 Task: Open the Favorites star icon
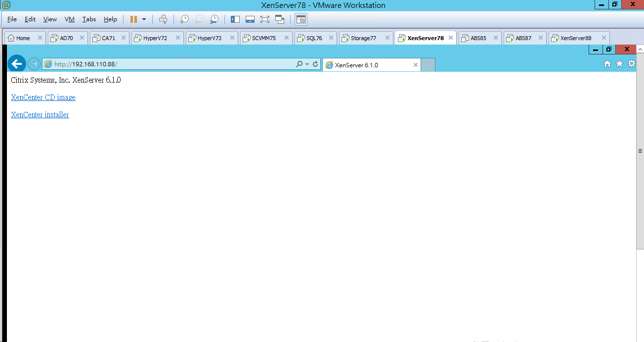pos(619,64)
